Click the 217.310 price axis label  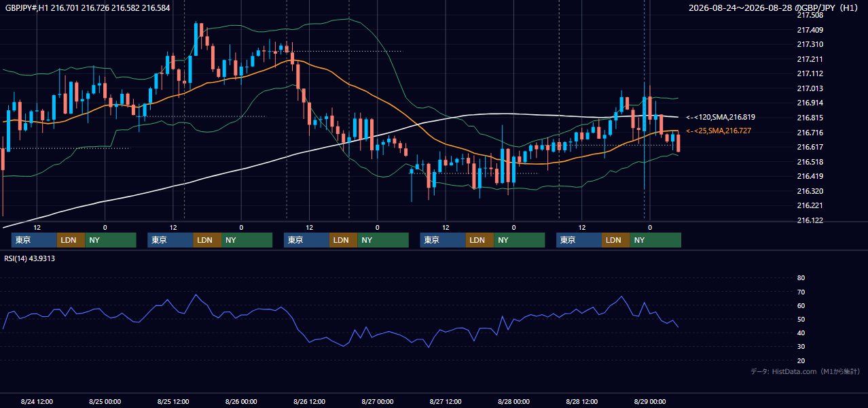point(810,44)
